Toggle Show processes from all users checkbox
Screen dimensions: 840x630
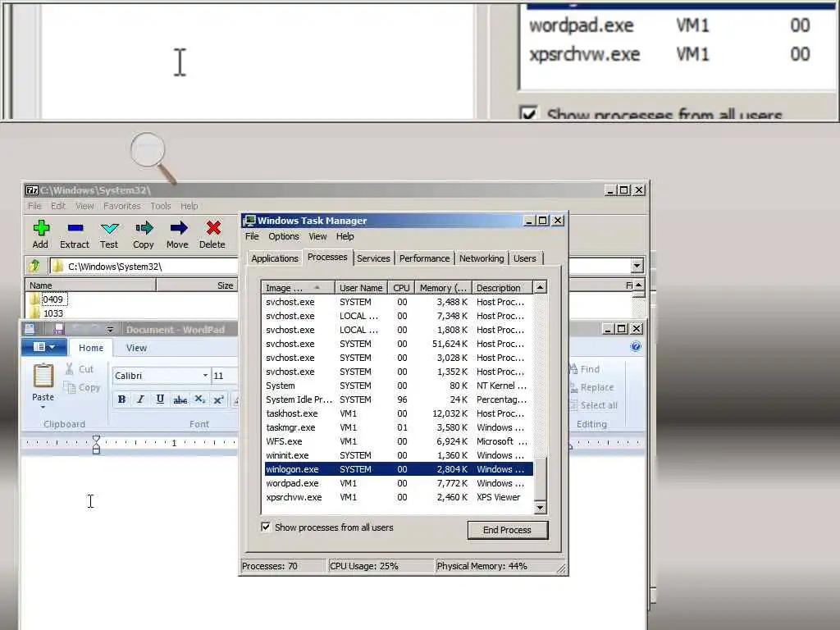tap(266, 527)
